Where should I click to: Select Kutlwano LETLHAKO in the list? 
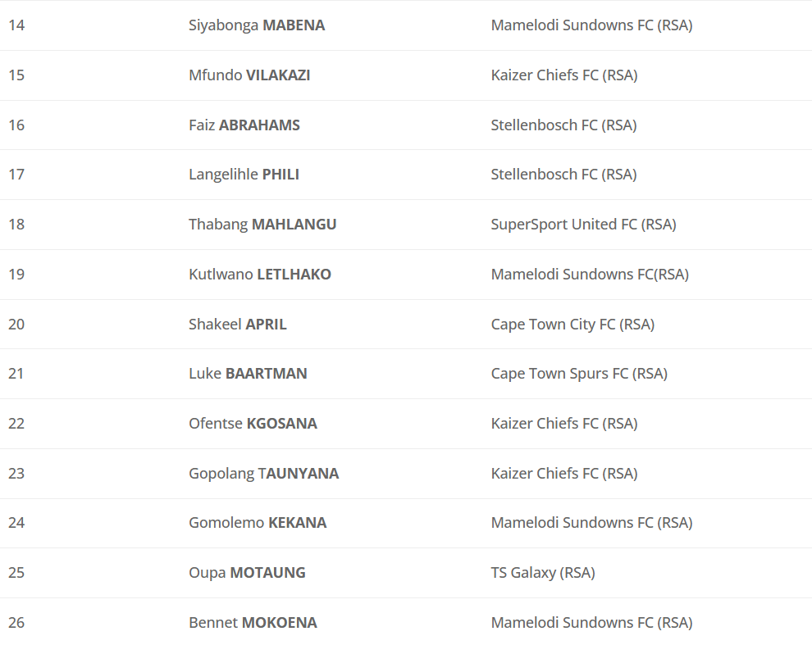(260, 275)
